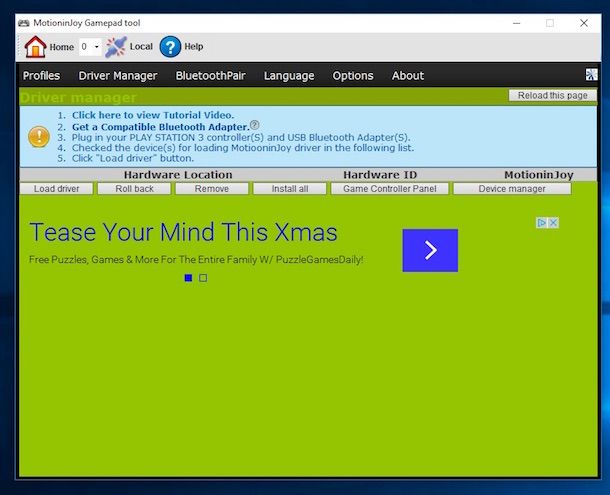Minimize the MotioninJoy window
This screenshot has height=495, width=610.
[516, 23]
